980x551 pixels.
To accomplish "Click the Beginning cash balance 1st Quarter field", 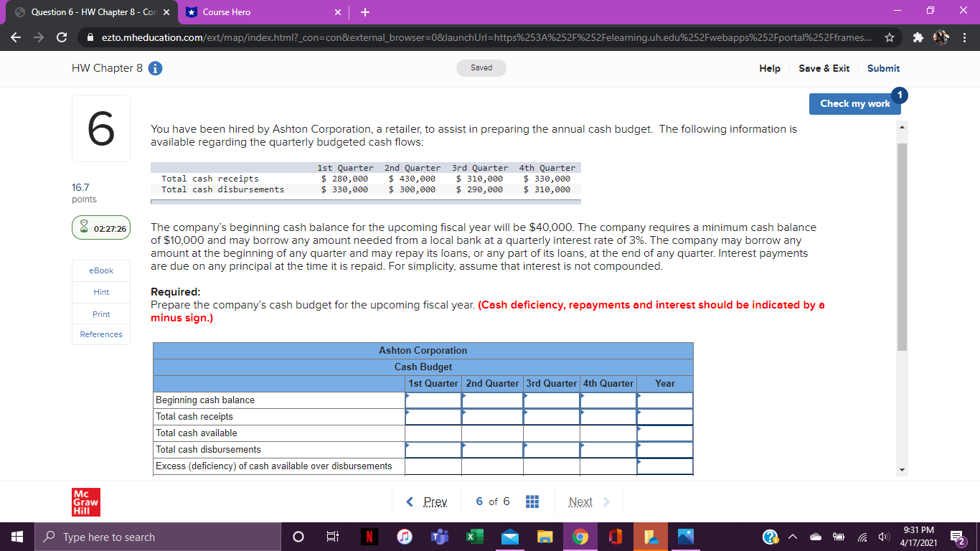I will pos(433,400).
